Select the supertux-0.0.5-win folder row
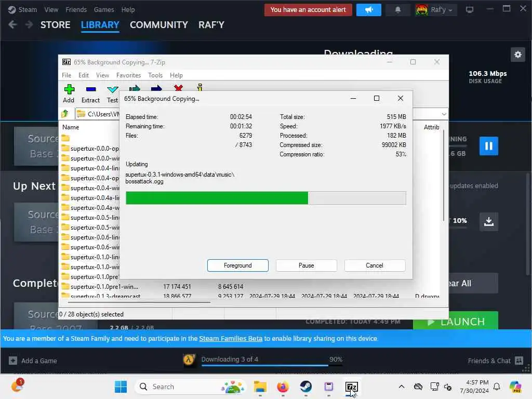 point(90,228)
